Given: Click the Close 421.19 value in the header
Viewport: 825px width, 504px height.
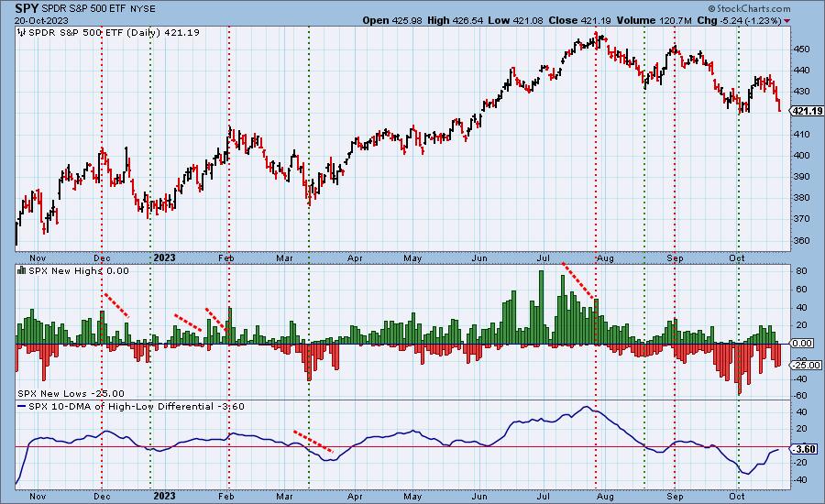Looking at the screenshot, I should point(580,20).
